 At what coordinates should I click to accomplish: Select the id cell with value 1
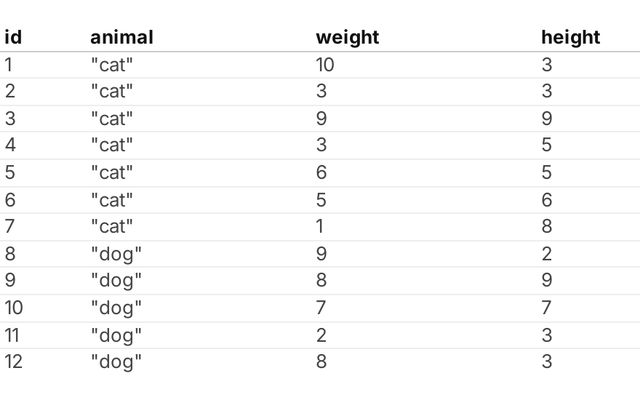click(x=9, y=65)
